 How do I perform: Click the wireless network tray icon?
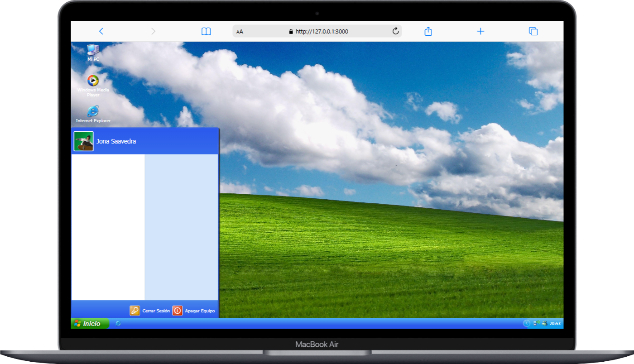pyautogui.click(x=537, y=323)
